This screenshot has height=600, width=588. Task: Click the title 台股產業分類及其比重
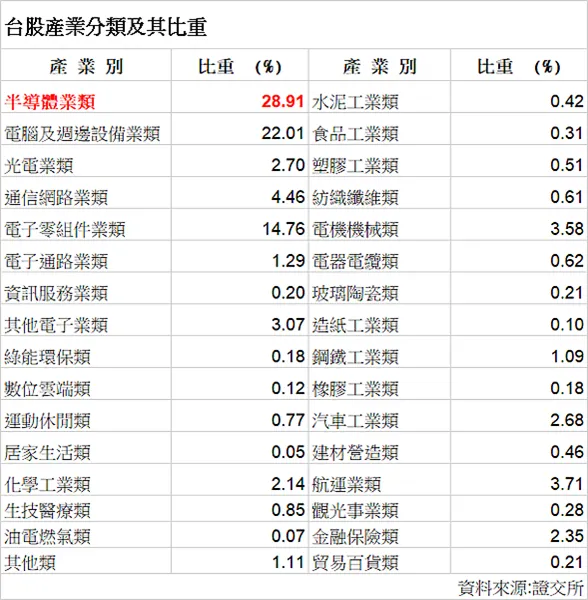point(106,27)
